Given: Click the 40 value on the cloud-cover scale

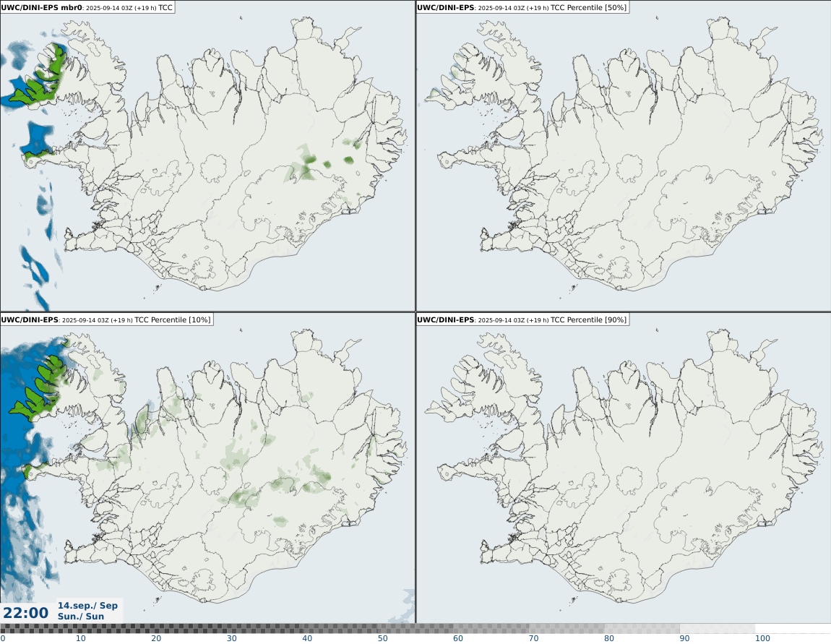Looking at the screenshot, I should [x=307, y=638].
